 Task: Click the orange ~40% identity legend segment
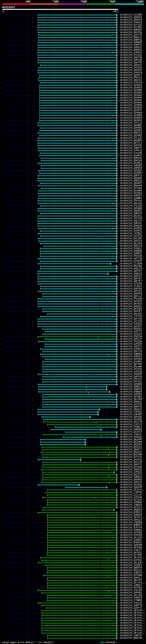45,4
